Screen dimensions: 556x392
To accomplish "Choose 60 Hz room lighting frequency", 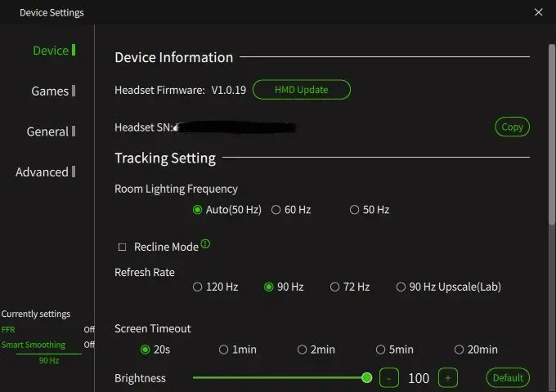I will [x=276, y=210].
